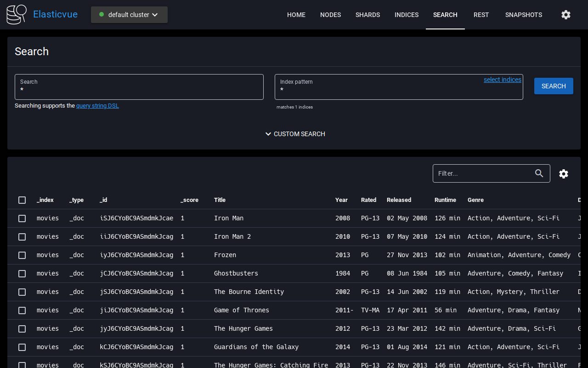Click the green cluster status dot
Screen dimensions: 588x368
(102, 15)
